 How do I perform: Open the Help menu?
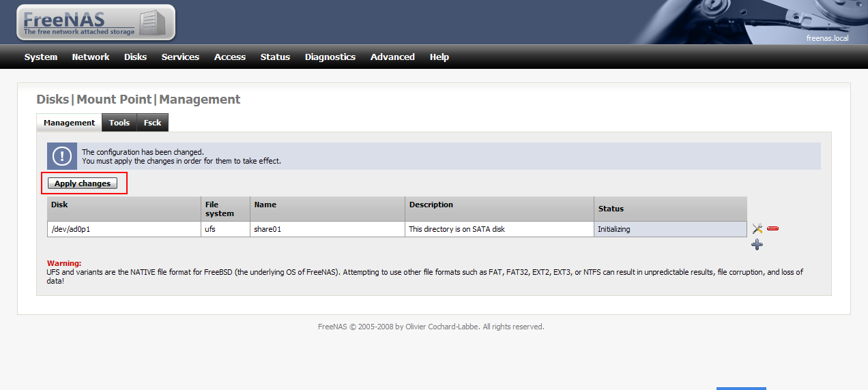click(439, 57)
